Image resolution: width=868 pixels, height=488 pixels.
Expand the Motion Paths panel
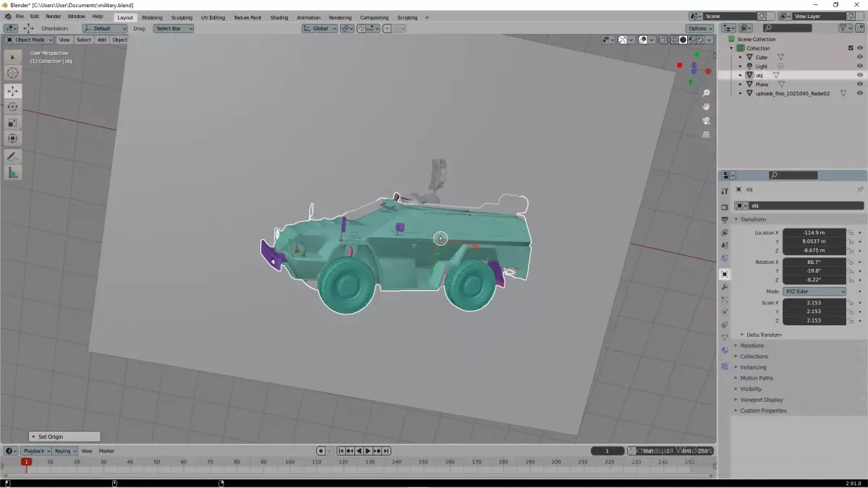click(x=756, y=378)
